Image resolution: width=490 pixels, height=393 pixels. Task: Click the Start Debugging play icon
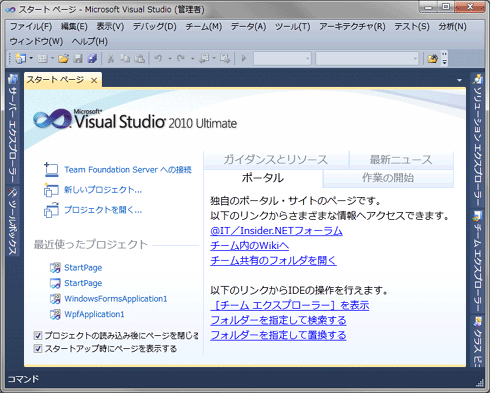tap(244, 59)
